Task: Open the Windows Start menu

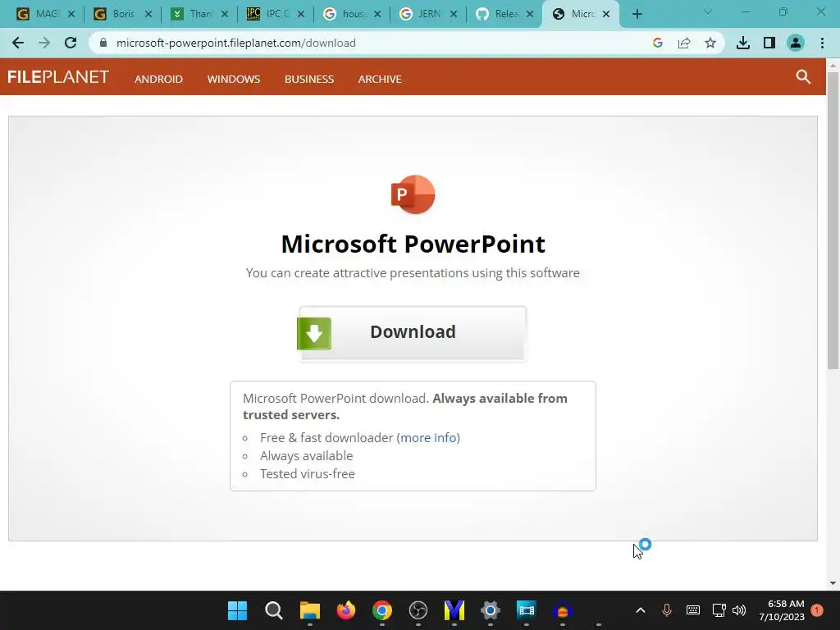Action: coord(237,610)
